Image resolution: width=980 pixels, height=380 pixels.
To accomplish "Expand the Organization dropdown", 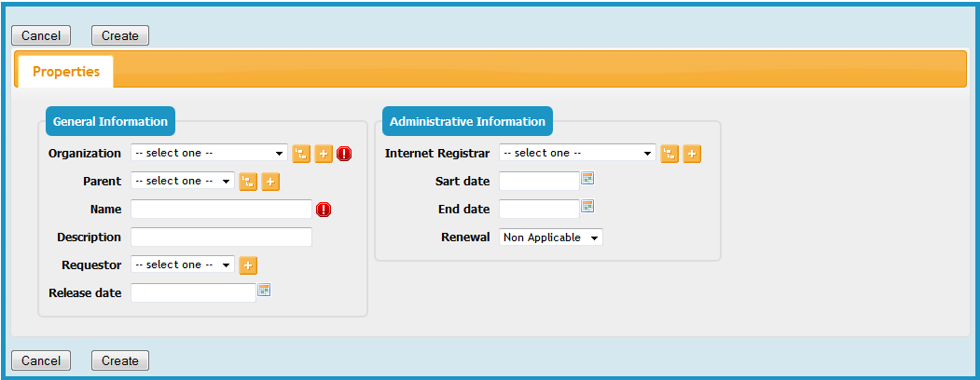I will pos(209,153).
